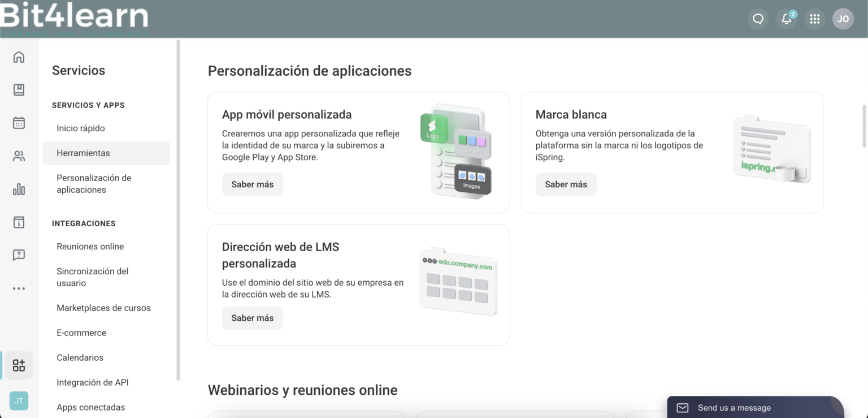Open the calendar icon in left rail
Screen dimensions: 868x418
[x=19, y=123]
